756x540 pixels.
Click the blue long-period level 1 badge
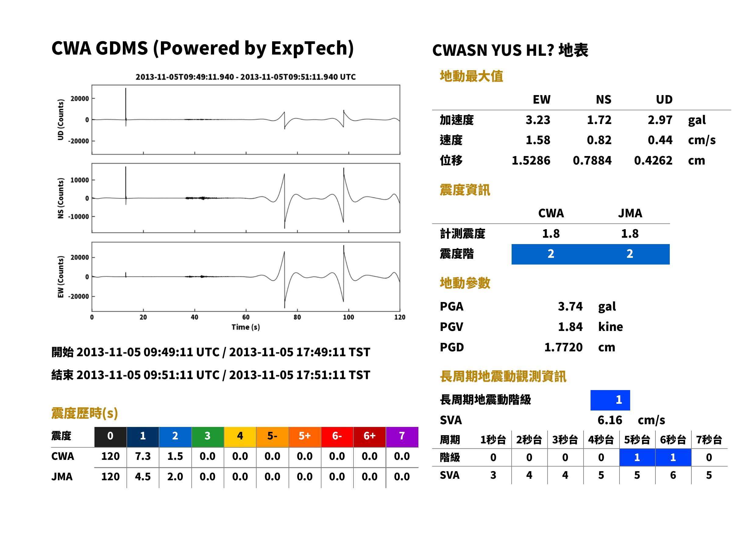(610, 400)
